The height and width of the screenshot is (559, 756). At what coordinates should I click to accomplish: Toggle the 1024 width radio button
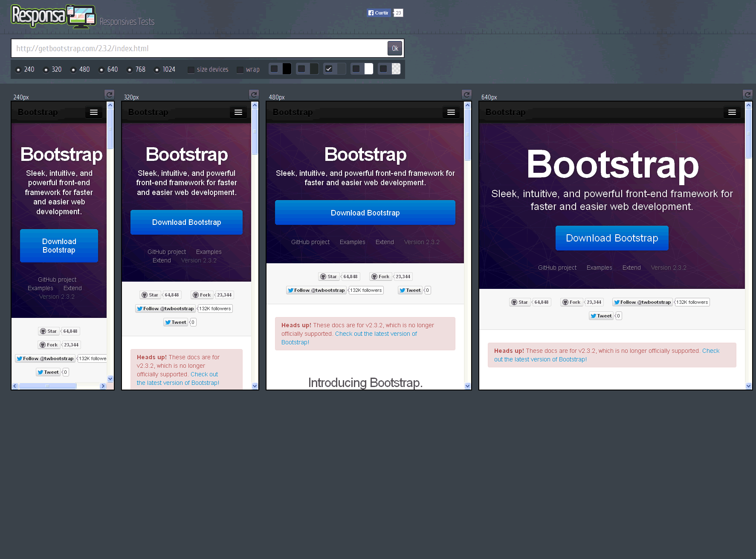pos(157,70)
